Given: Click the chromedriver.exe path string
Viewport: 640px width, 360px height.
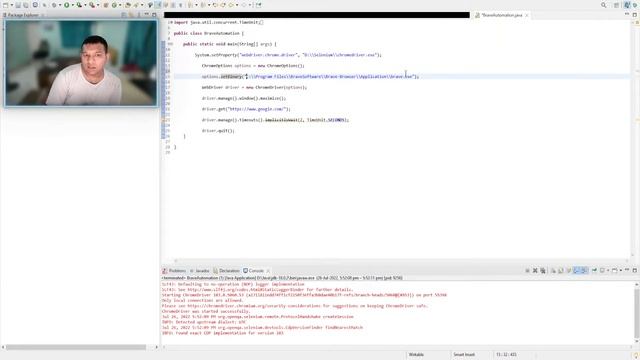Looking at the screenshot, I should pos(340,55).
